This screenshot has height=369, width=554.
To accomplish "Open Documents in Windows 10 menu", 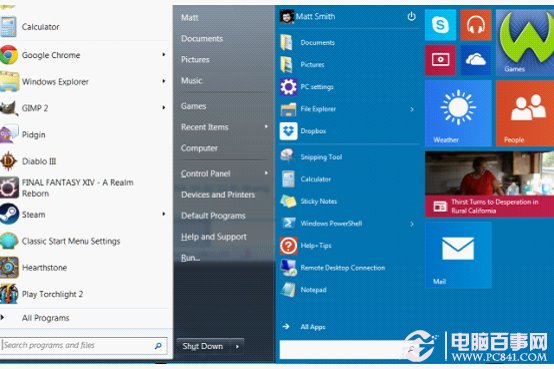I will point(317,42).
